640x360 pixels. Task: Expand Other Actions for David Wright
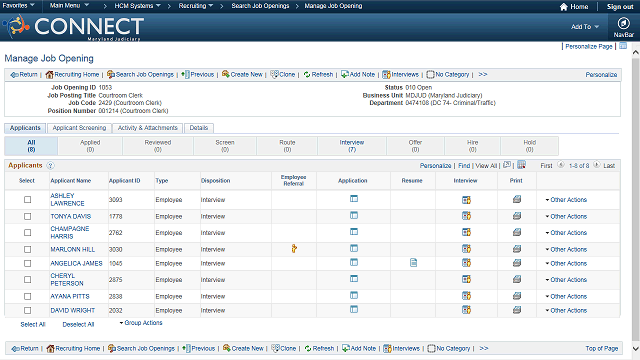click(x=566, y=311)
